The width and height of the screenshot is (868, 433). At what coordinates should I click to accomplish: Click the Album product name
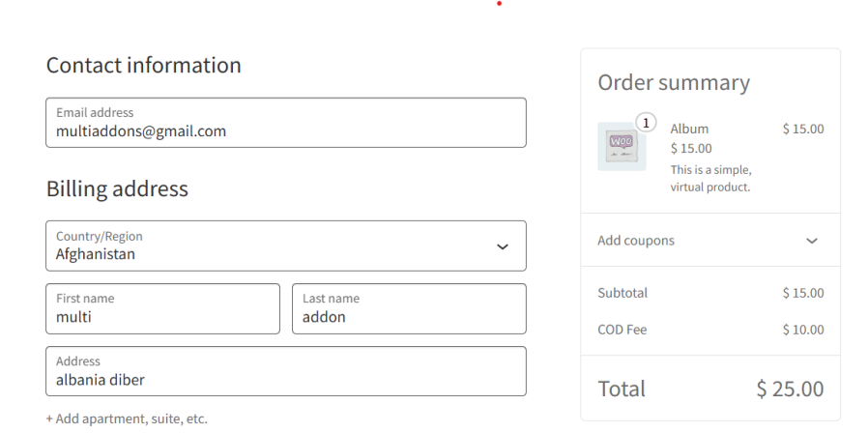point(689,129)
